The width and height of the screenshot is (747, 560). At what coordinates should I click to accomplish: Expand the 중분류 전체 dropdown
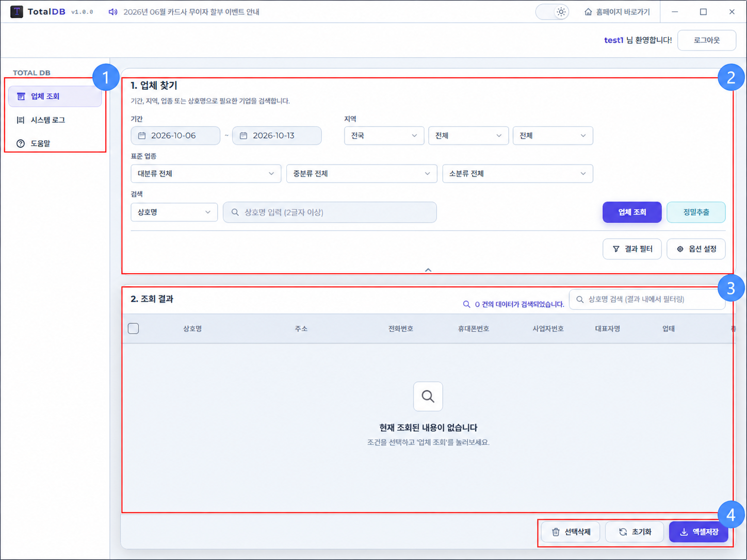coord(362,174)
